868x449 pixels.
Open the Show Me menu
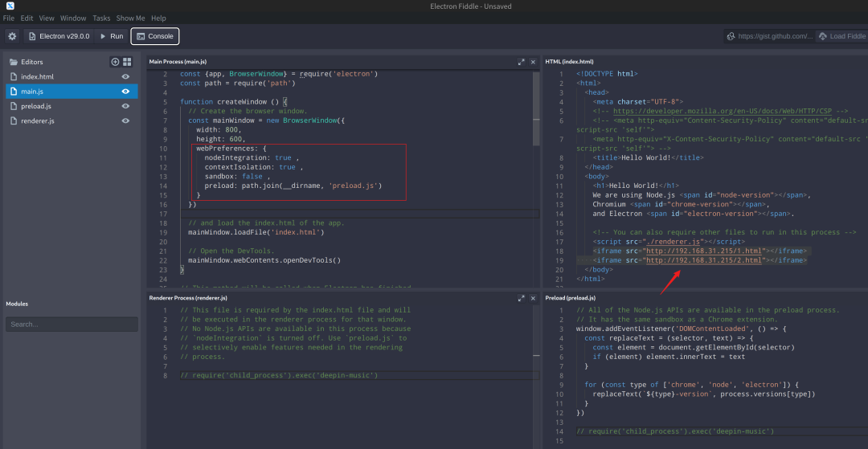point(130,18)
